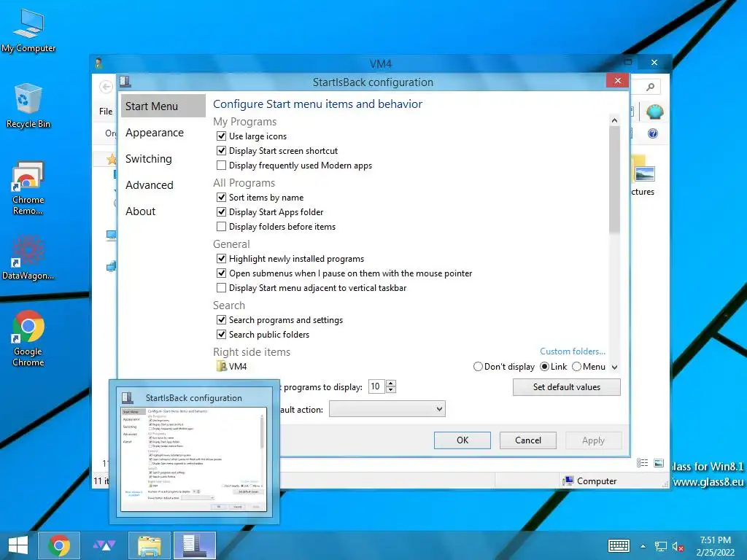Open the Switching settings tab

coord(163,158)
